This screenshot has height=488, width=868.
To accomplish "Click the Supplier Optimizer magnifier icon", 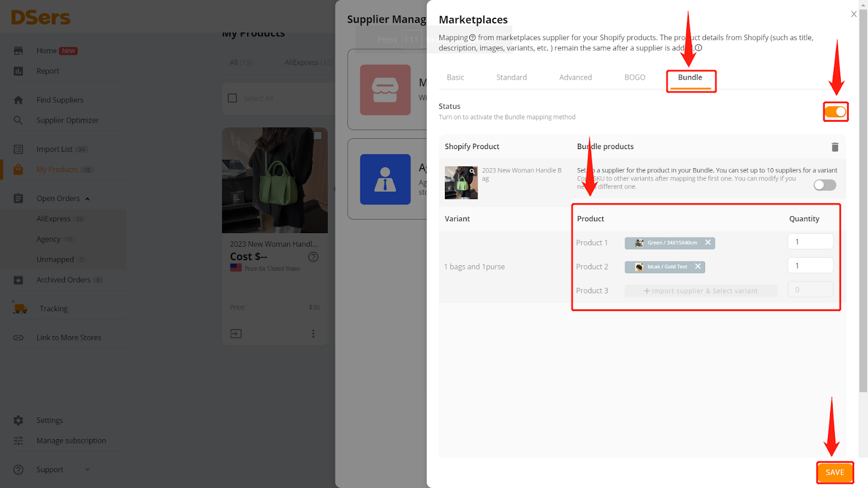I will point(18,120).
